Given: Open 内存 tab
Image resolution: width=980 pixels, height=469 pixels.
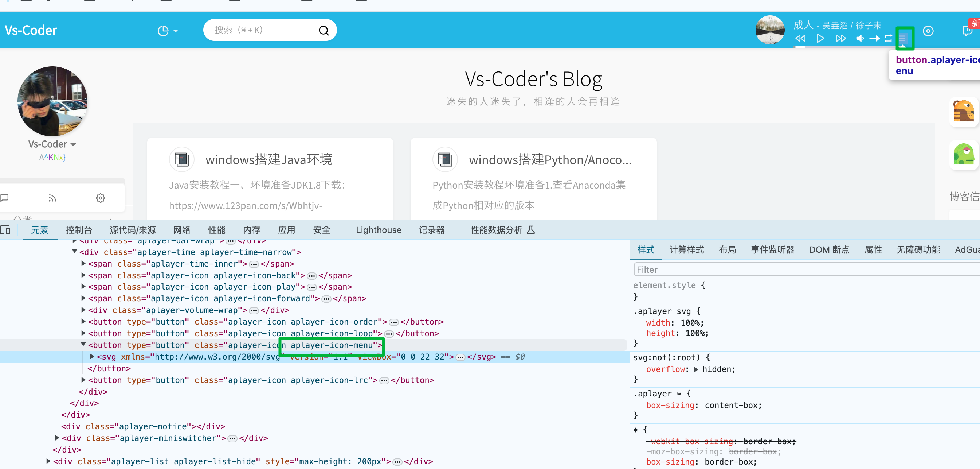Looking at the screenshot, I should [252, 230].
